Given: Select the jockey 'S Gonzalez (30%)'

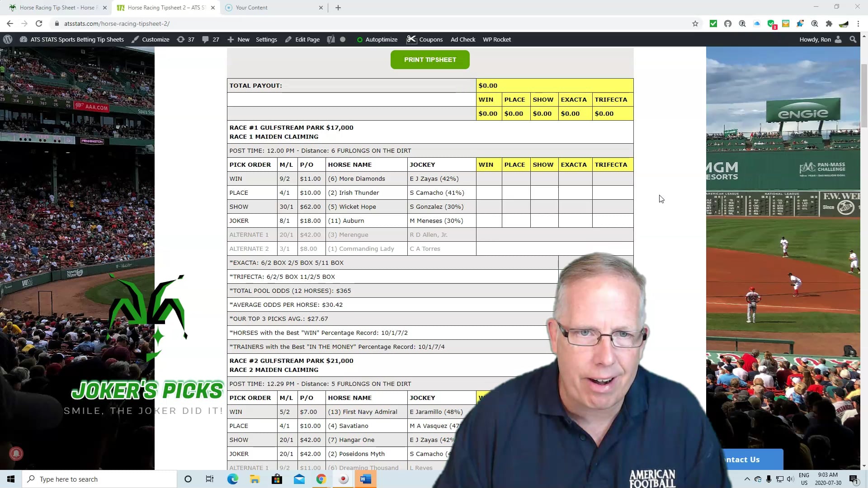Looking at the screenshot, I should (x=436, y=206).
